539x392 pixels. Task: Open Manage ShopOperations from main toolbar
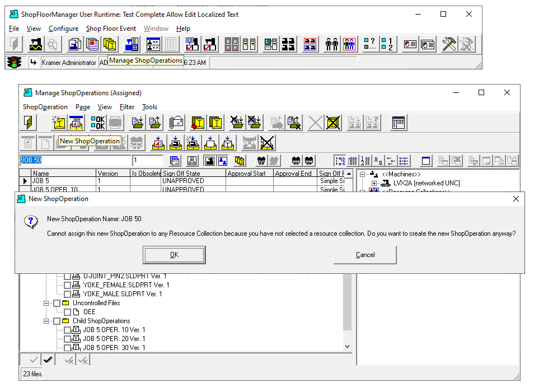click(110, 44)
